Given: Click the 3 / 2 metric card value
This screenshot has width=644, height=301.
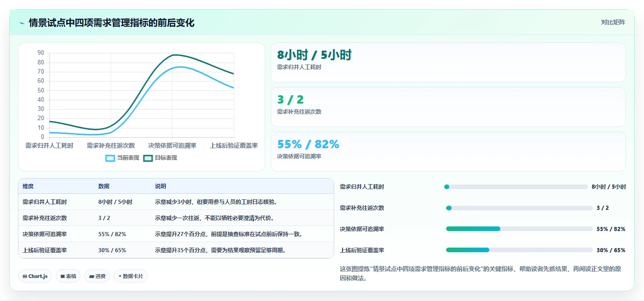Looking at the screenshot, I should (290, 99).
